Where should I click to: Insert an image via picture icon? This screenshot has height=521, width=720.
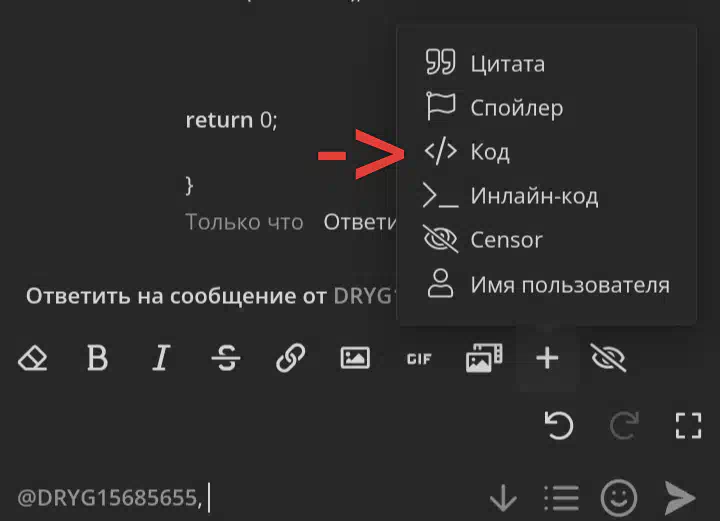(x=355, y=358)
